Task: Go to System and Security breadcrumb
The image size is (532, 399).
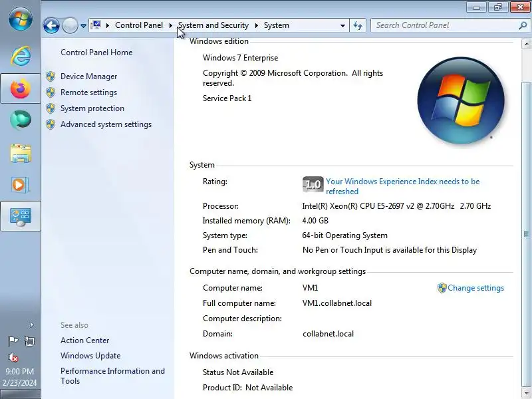Action: point(213,25)
